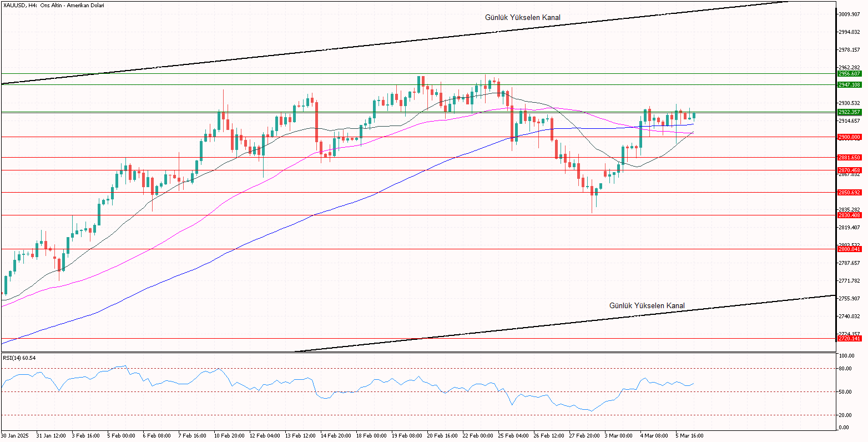This screenshot has height=442, width=868.
Task: Select the green 2956.607 price tag
Action: pos(850,73)
